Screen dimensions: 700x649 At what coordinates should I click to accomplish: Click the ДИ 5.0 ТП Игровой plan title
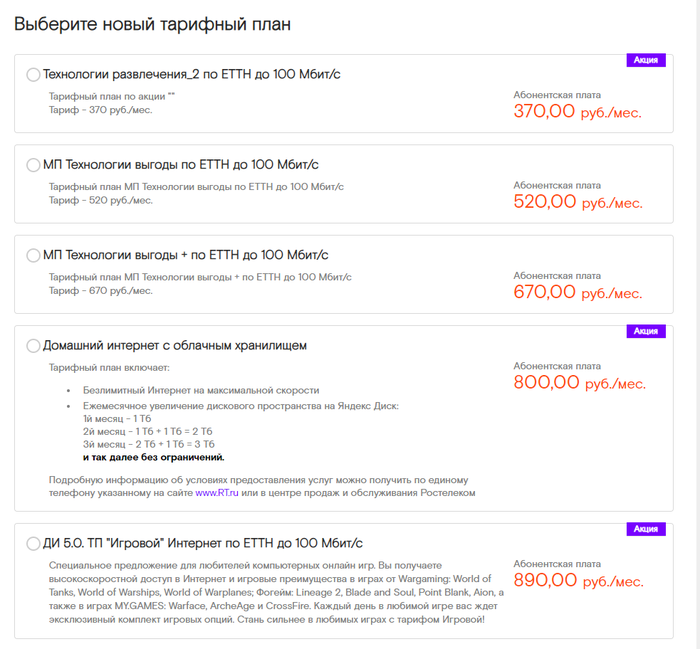(203, 544)
